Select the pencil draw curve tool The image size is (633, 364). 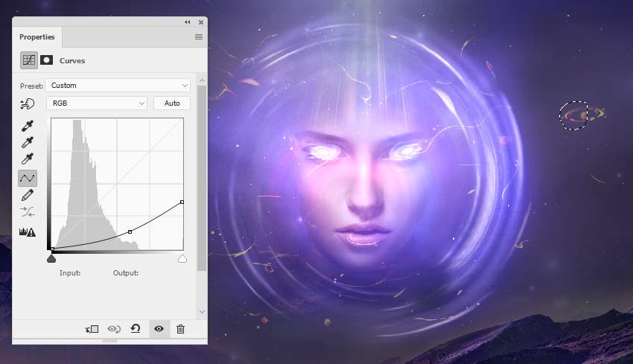[x=27, y=195]
